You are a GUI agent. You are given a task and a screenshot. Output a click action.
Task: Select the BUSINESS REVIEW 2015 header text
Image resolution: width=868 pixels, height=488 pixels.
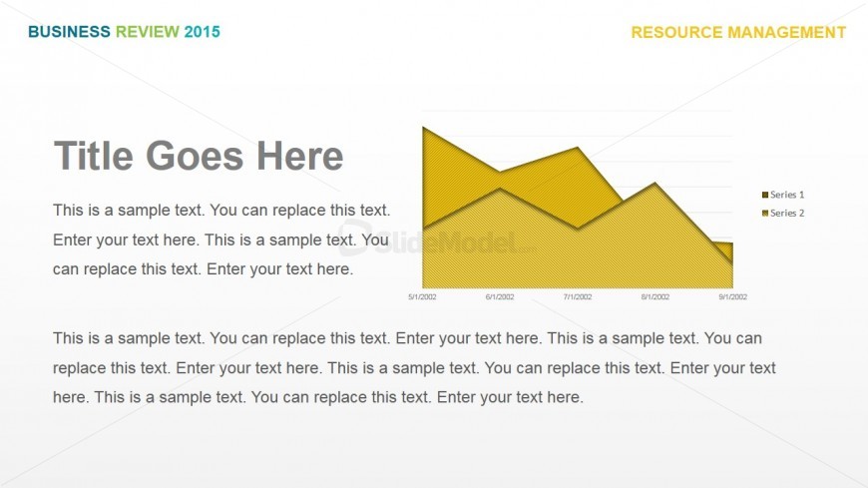124,32
